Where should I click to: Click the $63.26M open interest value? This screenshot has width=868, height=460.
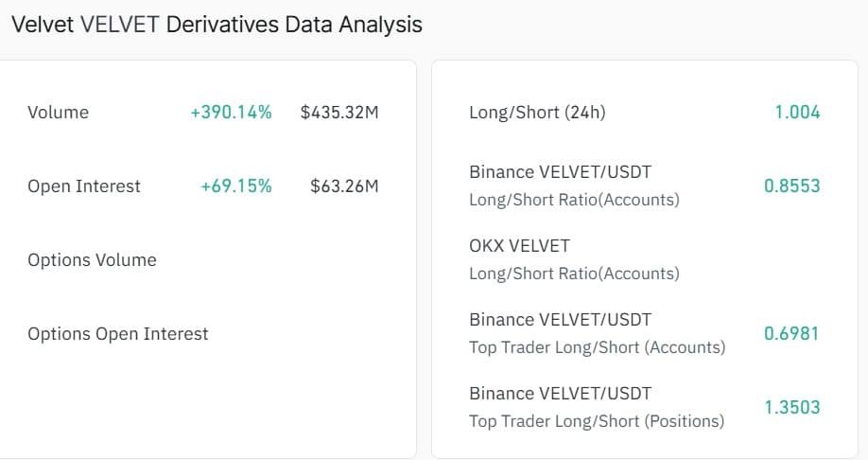[x=344, y=186]
